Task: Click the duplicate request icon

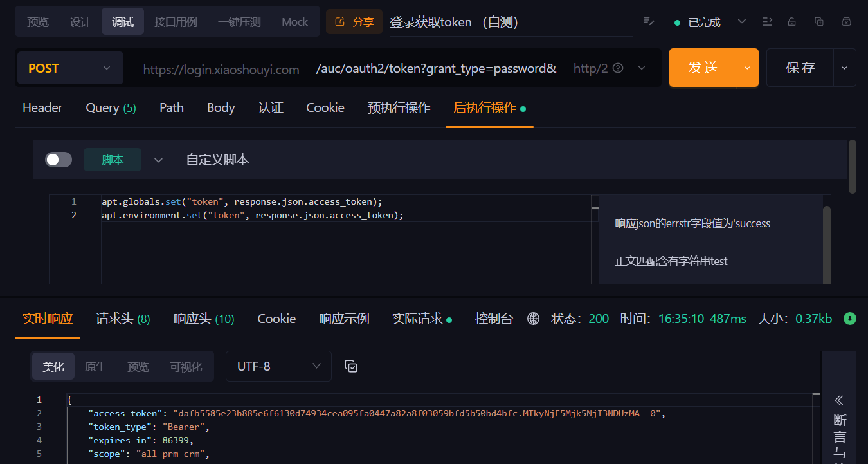Action: click(819, 21)
